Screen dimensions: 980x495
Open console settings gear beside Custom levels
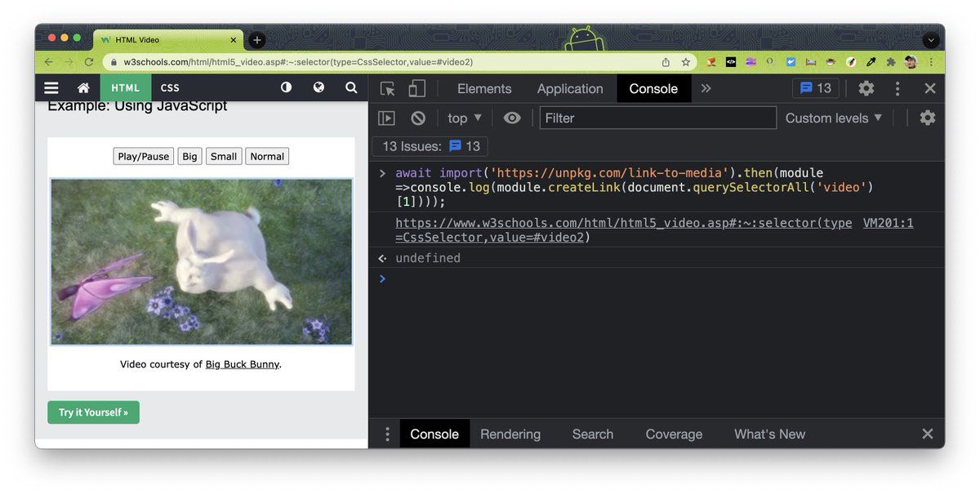point(927,118)
